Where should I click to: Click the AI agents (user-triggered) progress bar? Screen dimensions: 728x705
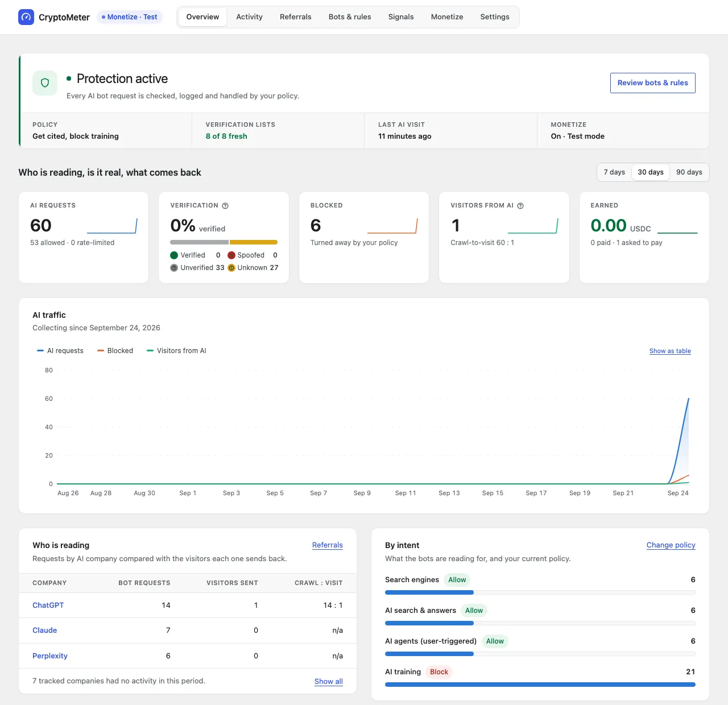point(540,654)
